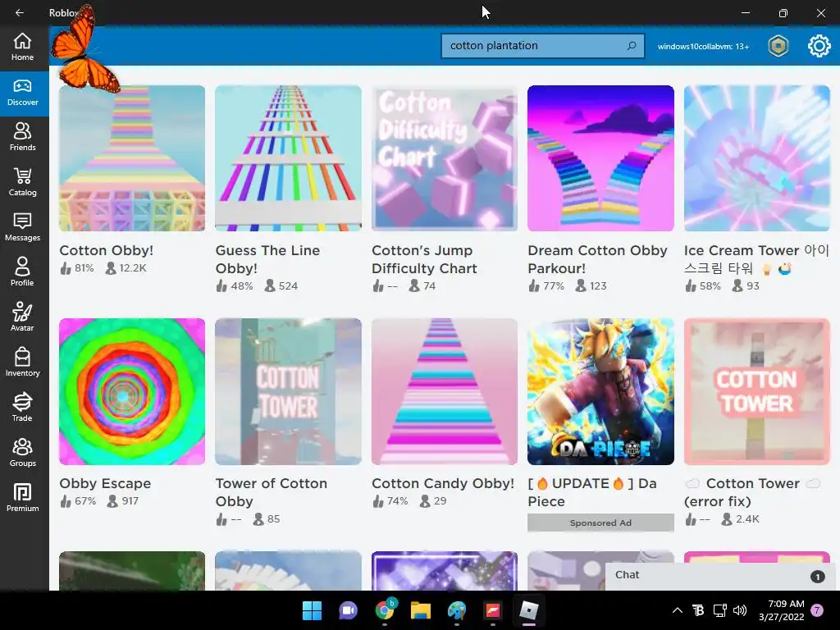Open the Cotton Obby! thumbnail
The width and height of the screenshot is (840, 630).
click(x=132, y=158)
